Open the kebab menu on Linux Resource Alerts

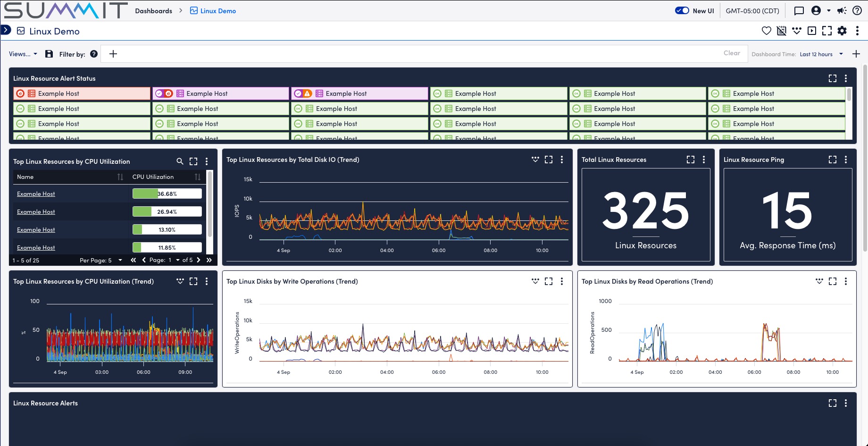coord(845,403)
